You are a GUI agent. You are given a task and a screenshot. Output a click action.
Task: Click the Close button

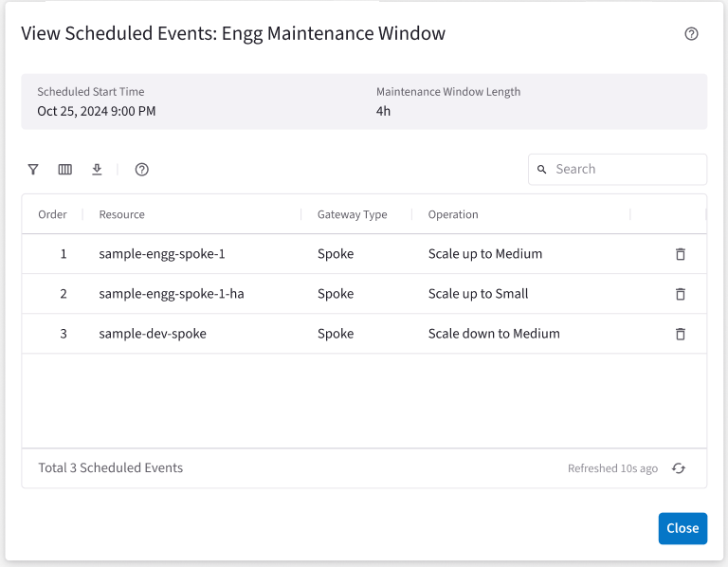coord(682,528)
